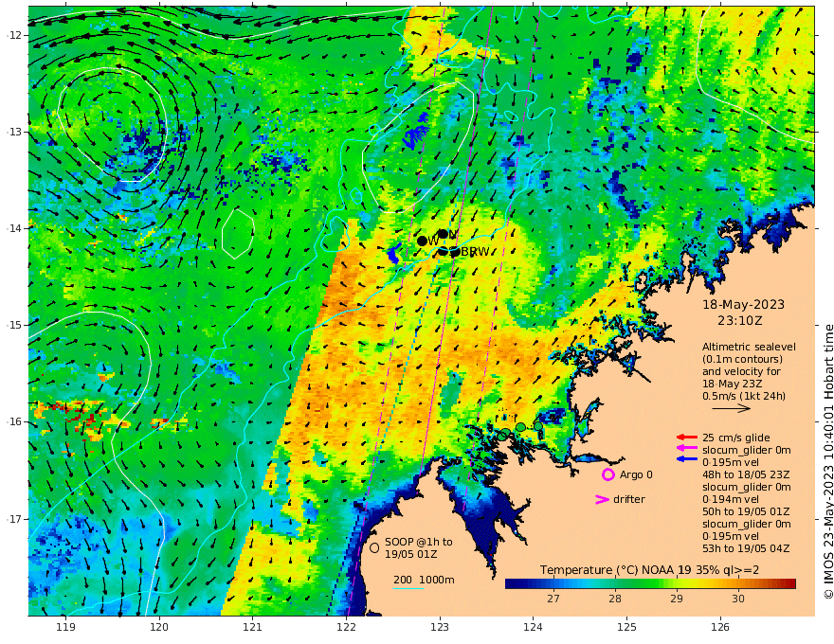Screen dimensions: 834x644
Task: Click the '0.5m/s (1kt 24h)' label
Action: click(x=744, y=396)
